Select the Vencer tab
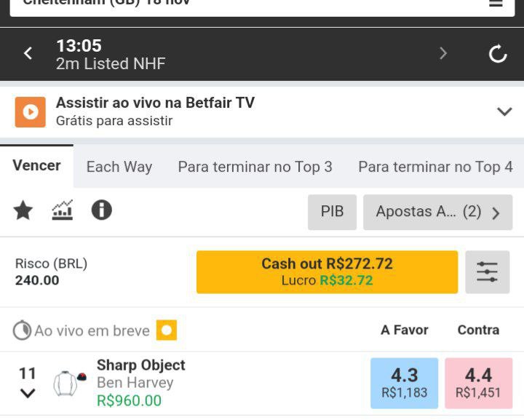 click(x=37, y=166)
